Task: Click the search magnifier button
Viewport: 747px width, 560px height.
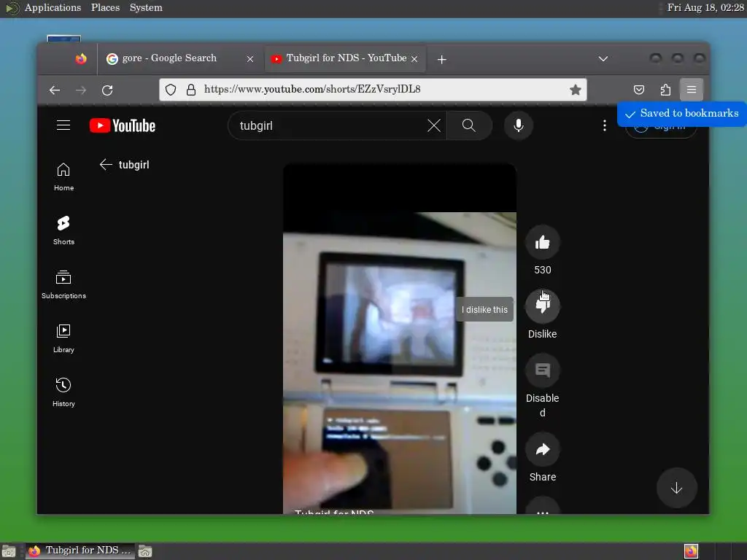Action: (469, 125)
